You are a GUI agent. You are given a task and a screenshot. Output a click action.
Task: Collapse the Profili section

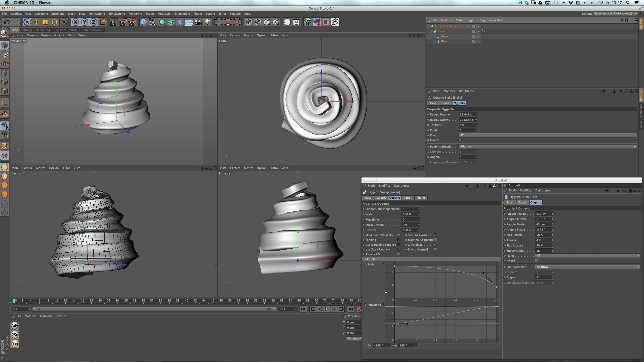coord(366,259)
